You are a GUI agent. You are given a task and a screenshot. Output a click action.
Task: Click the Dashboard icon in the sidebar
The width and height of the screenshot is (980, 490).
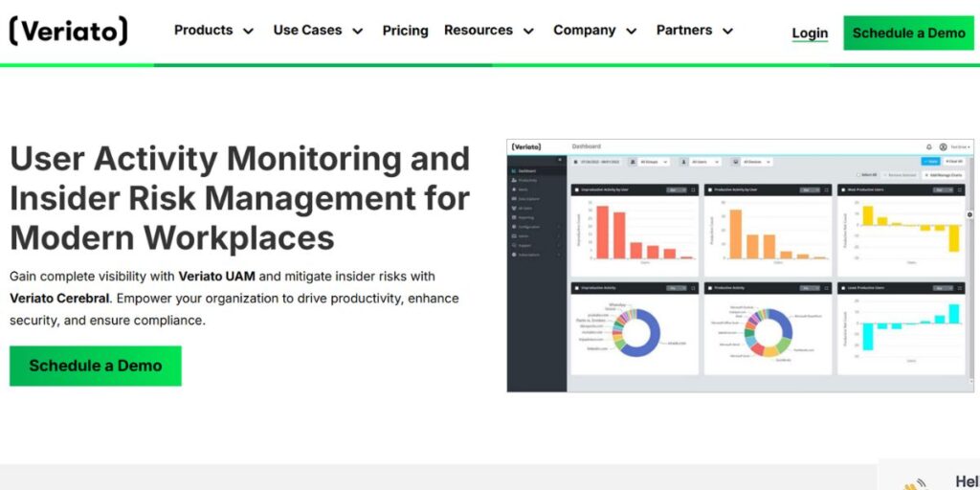[513, 170]
